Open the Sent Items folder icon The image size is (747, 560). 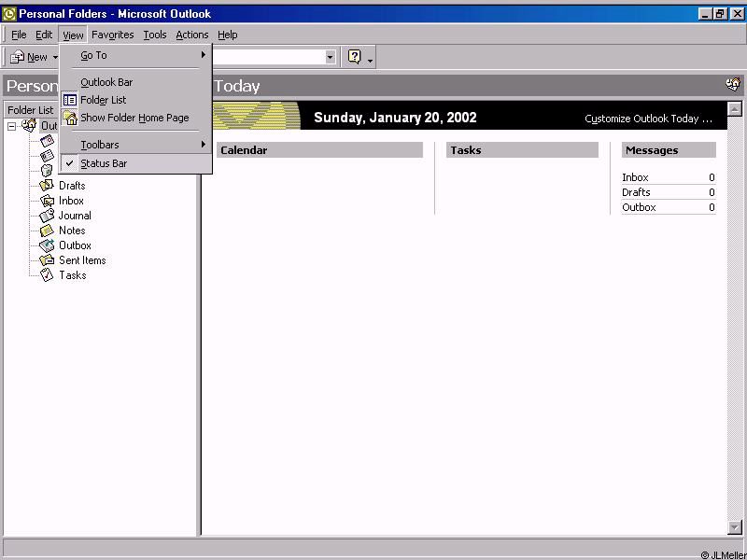click(47, 260)
